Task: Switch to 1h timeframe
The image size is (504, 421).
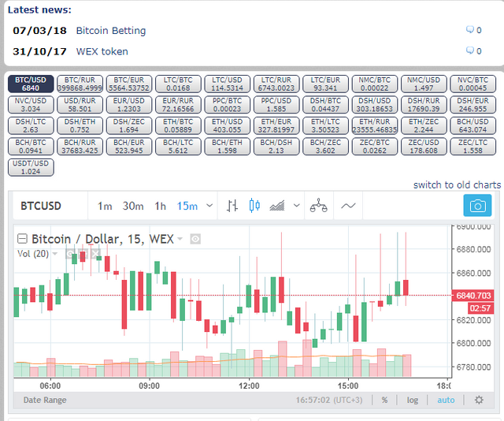Action: tap(160, 206)
